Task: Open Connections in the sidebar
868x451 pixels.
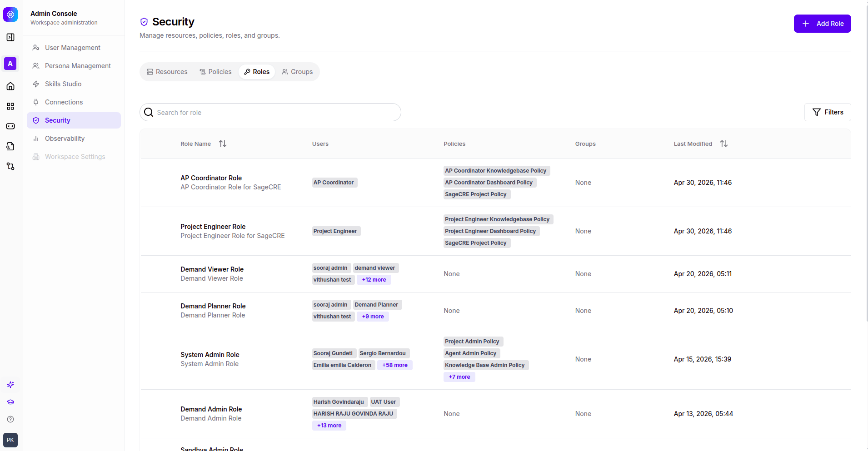Action: point(74,102)
